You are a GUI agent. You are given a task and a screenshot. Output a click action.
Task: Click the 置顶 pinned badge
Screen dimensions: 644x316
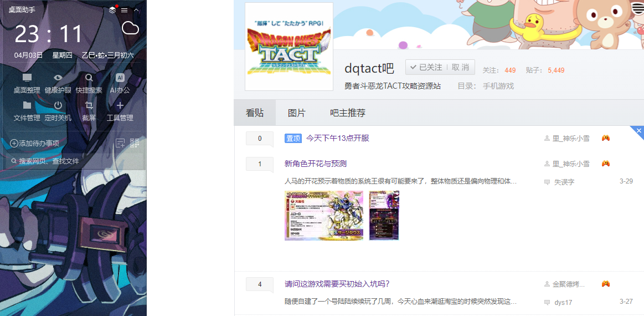point(293,138)
